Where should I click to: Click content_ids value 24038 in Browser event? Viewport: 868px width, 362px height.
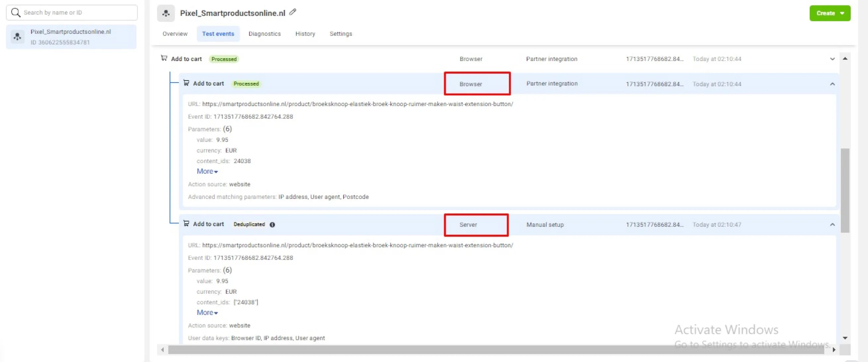[x=242, y=161]
